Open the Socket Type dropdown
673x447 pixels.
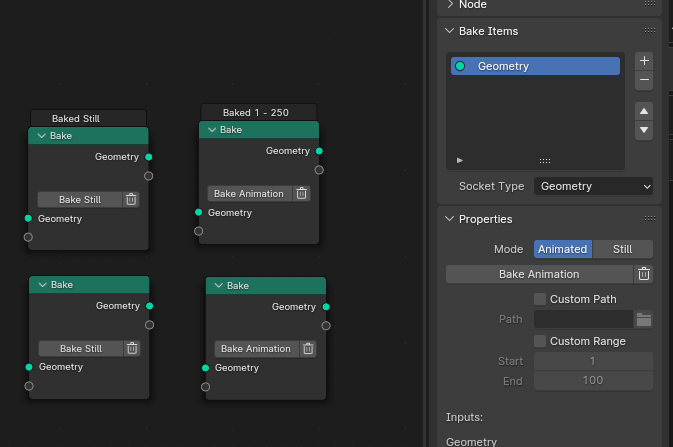click(593, 186)
